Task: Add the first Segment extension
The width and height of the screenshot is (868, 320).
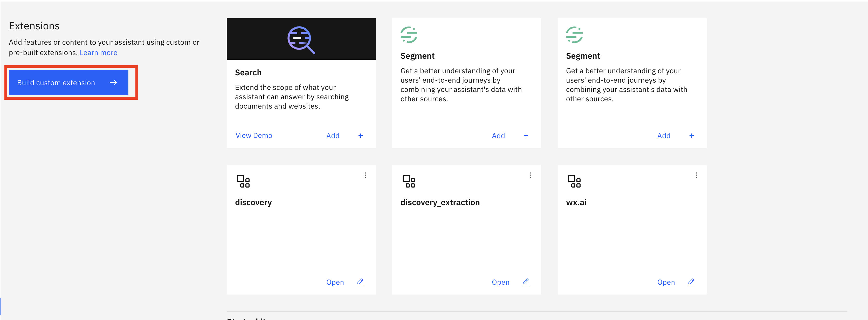Action: pos(498,136)
